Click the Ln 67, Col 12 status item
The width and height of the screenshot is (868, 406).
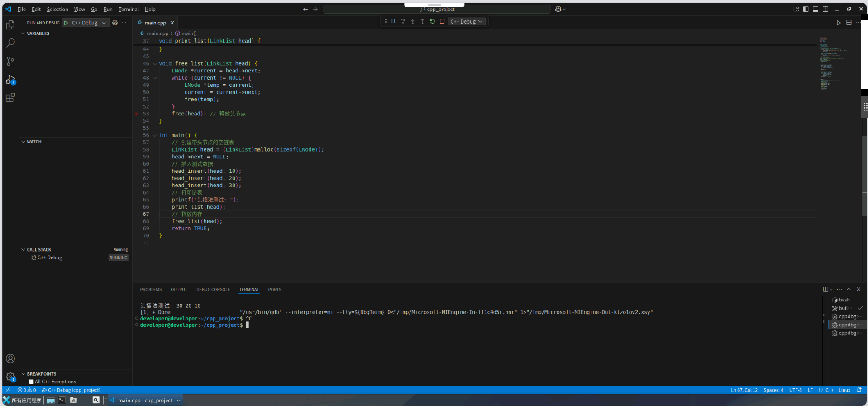(x=744, y=390)
